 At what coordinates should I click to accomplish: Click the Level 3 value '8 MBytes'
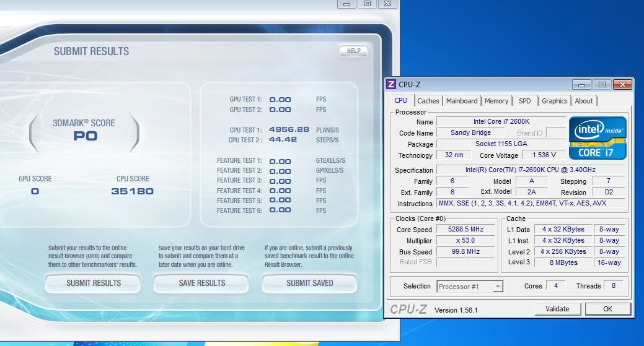click(563, 263)
